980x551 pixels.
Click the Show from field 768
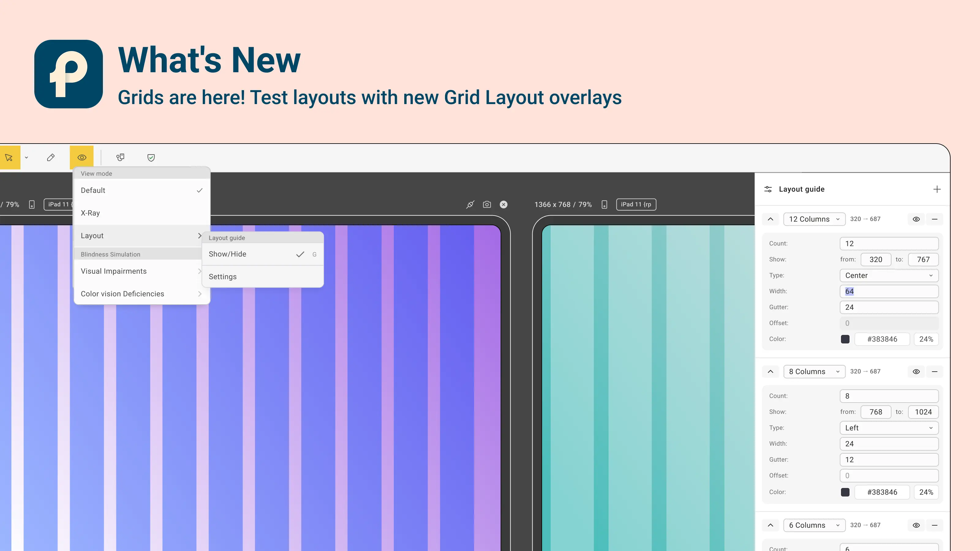tap(876, 412)
